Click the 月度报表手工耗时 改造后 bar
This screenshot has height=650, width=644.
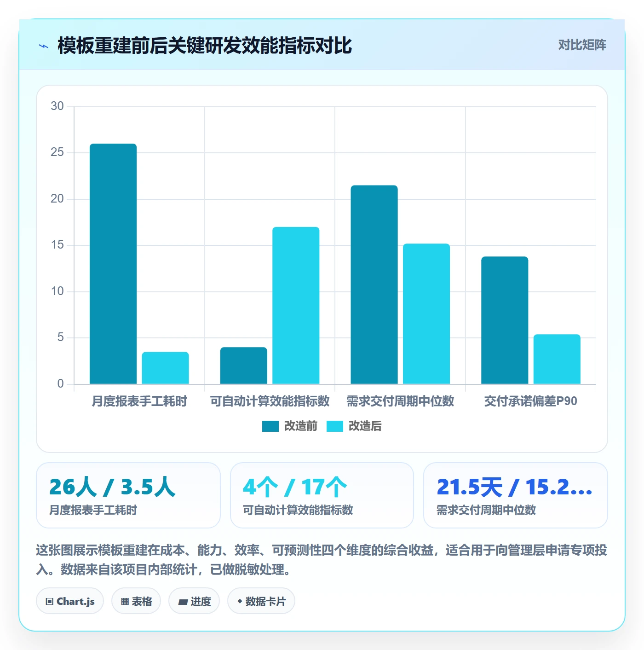click(166, 368)
